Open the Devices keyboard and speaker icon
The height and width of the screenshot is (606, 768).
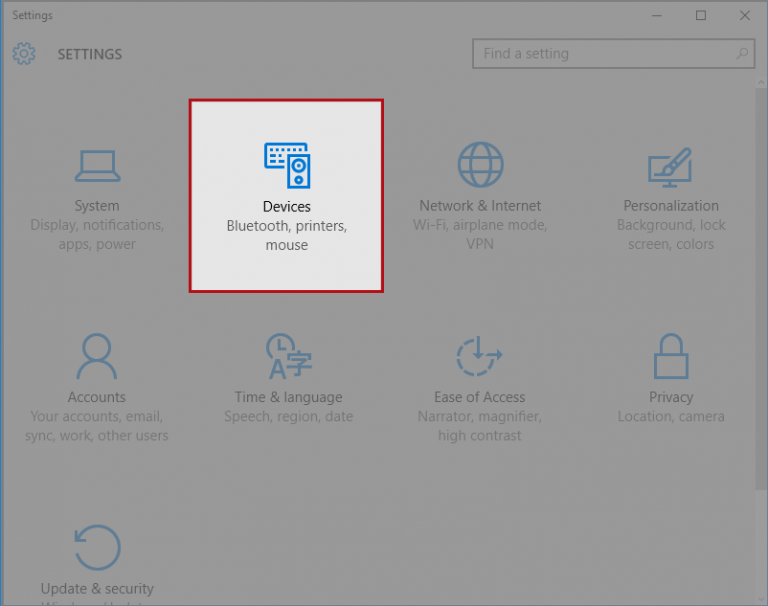coord(287,165)
